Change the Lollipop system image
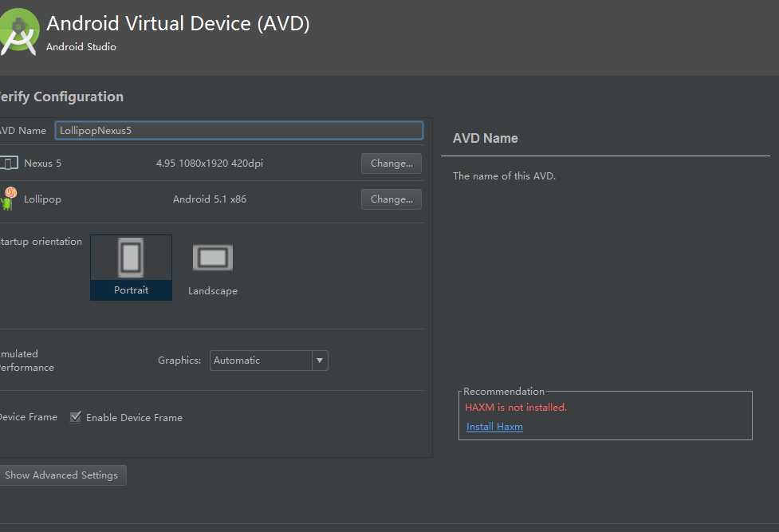Image resolution: width=779 pixels, height=532 pixels. click(x=391, y=199)
